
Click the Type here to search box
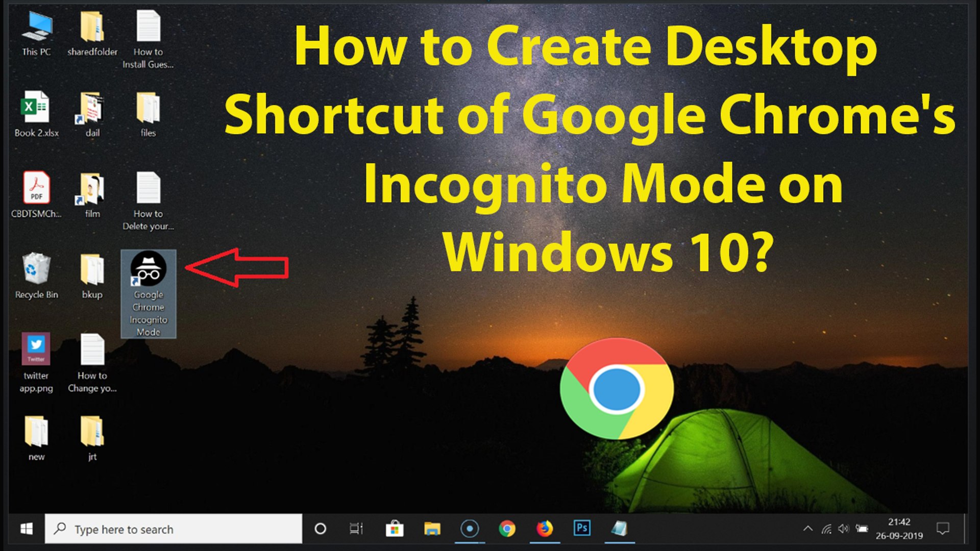coord(174,529)
